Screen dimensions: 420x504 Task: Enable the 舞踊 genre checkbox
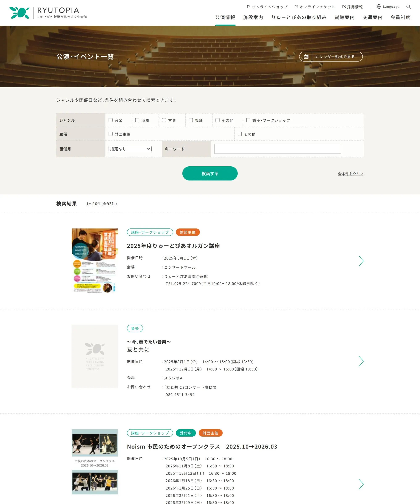pyautogui.click(x=191, y=120)
